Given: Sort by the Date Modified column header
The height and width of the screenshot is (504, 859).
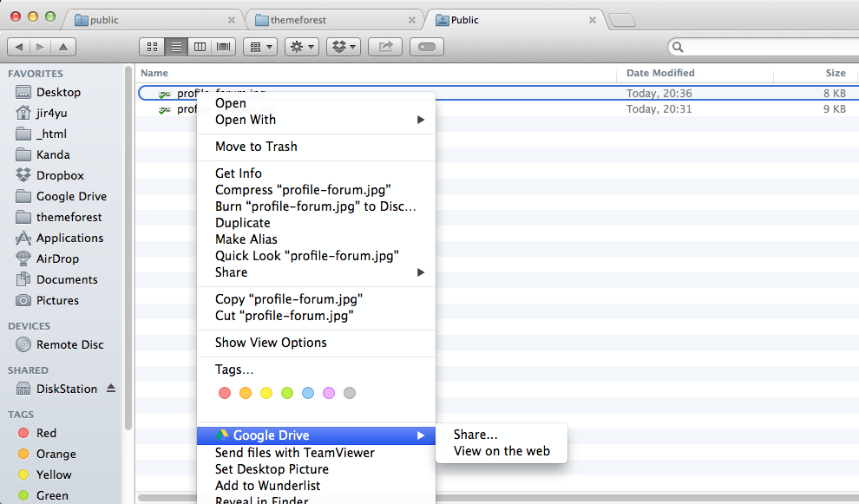Looking at the screenshot, I should pos(660,73).
